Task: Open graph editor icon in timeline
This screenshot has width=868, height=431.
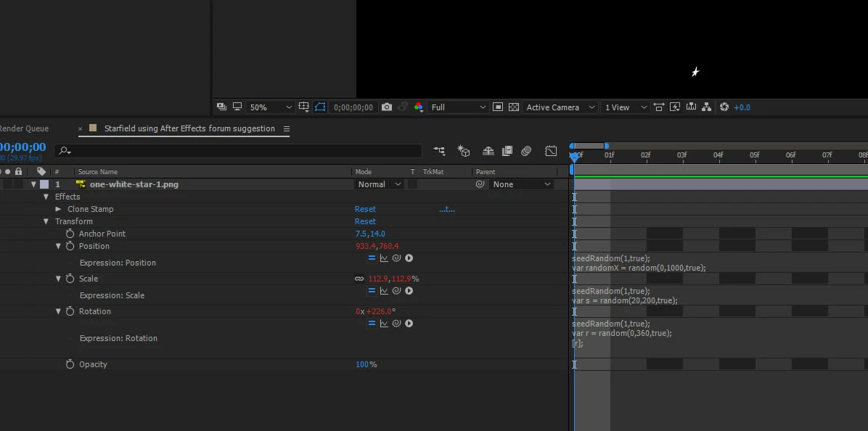Action: [551, 150]
